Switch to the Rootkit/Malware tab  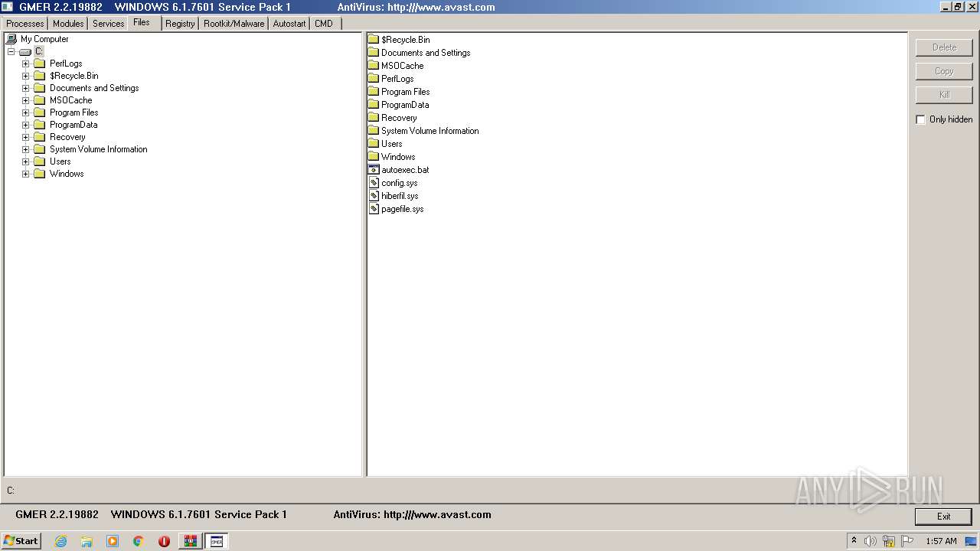click(234, 24)
